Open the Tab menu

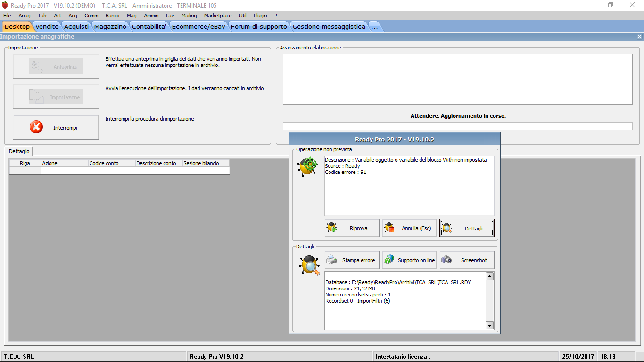pos(42,16)
